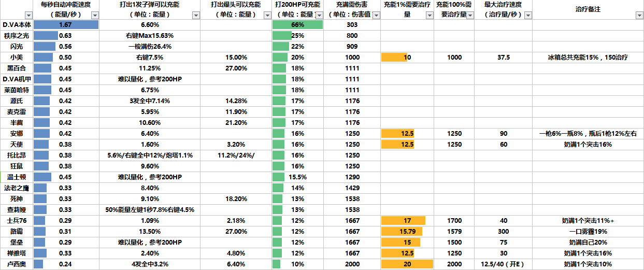Open filter for 每秒自动冲能速度 column
644x270 pixels.
pyautogui.click(x=94, y=16)
